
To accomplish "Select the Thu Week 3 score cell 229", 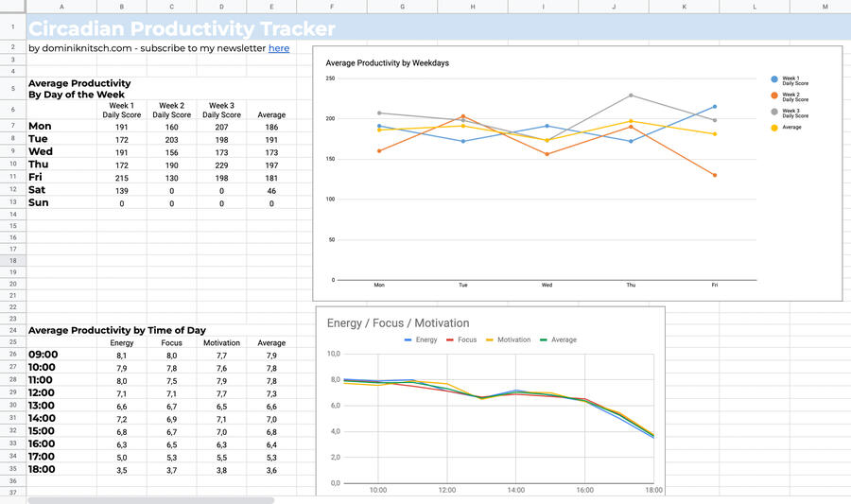I will (x=221, y=165).
